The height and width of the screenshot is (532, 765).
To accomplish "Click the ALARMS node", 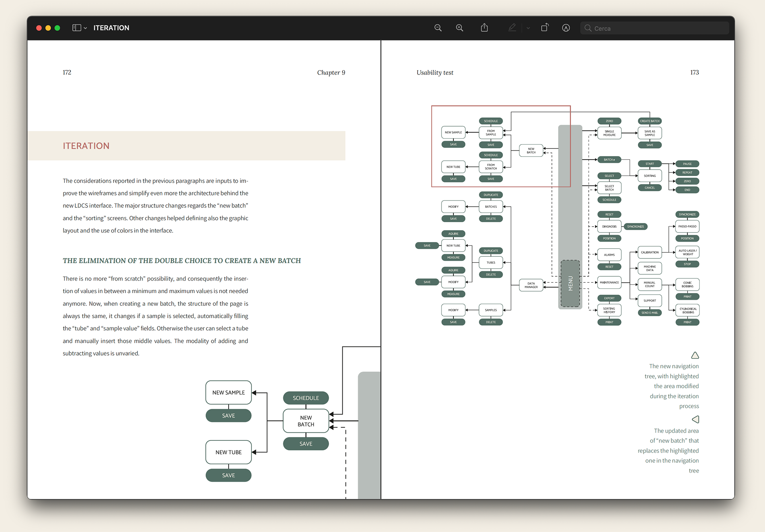I will (x=609, y=254).
